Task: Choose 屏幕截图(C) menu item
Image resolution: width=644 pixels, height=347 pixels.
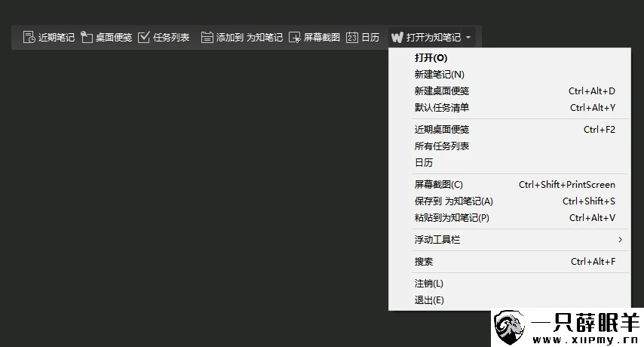Action: pos(510,184)
